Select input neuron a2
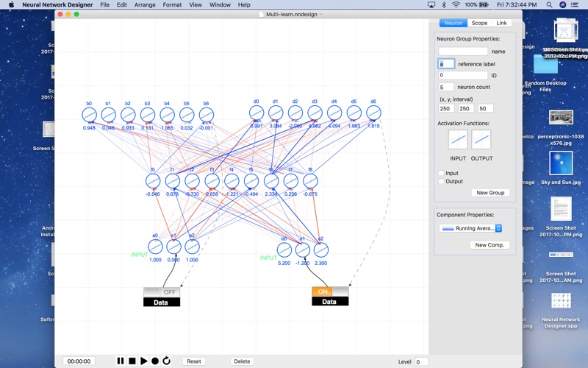588x368 pixels. (x=192, y=247)
